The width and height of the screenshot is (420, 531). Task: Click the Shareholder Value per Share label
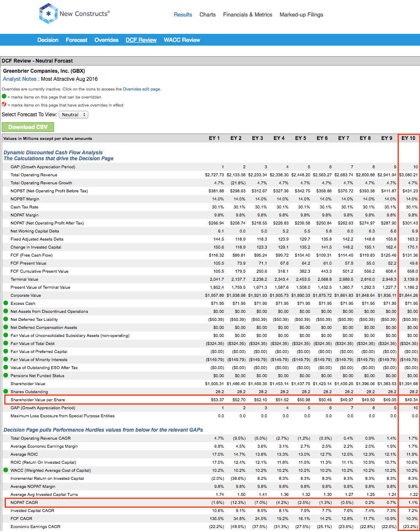(38, 400)
